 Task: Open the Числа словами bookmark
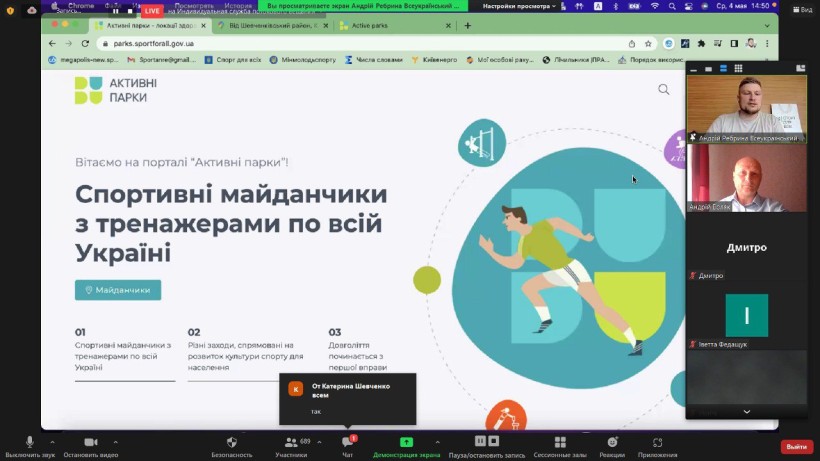(x=374, y=60)
